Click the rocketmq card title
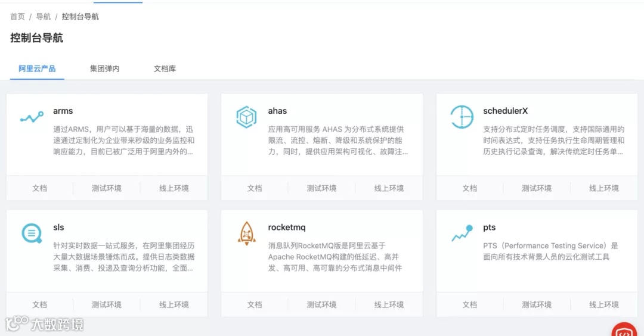 point(287,228)
